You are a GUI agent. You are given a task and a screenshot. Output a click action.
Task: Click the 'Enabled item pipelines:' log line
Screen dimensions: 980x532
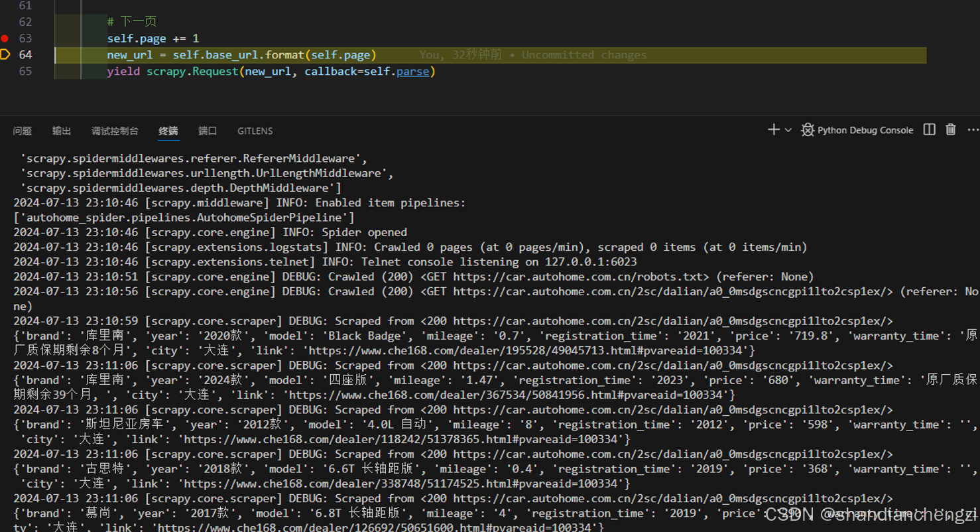(239, 203)
